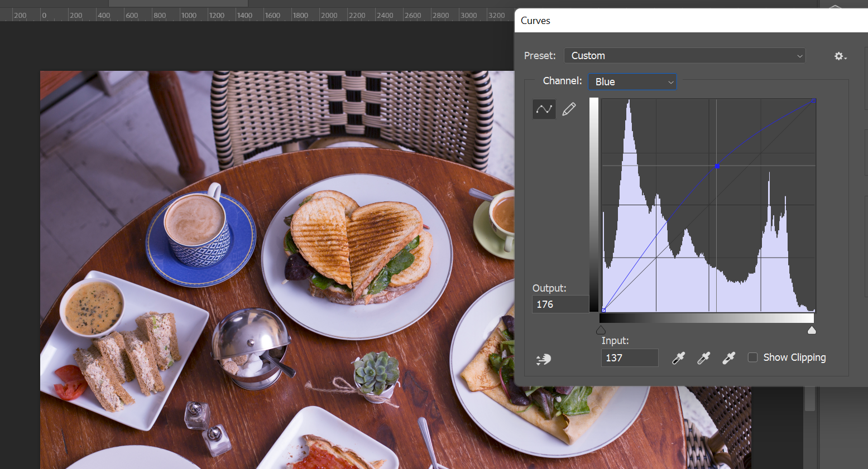
Task: Select the curve's top-right endpoint
Action: pos(814,101)
